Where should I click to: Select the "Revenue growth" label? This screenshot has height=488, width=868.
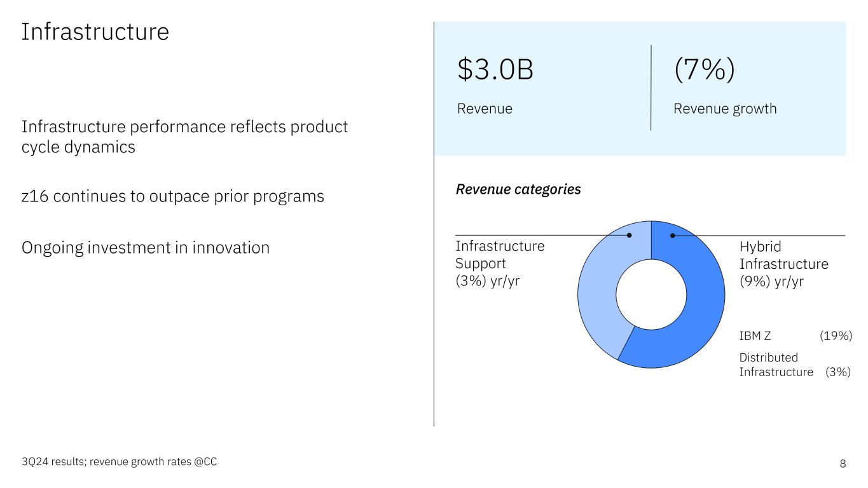[x=725, y=109]
